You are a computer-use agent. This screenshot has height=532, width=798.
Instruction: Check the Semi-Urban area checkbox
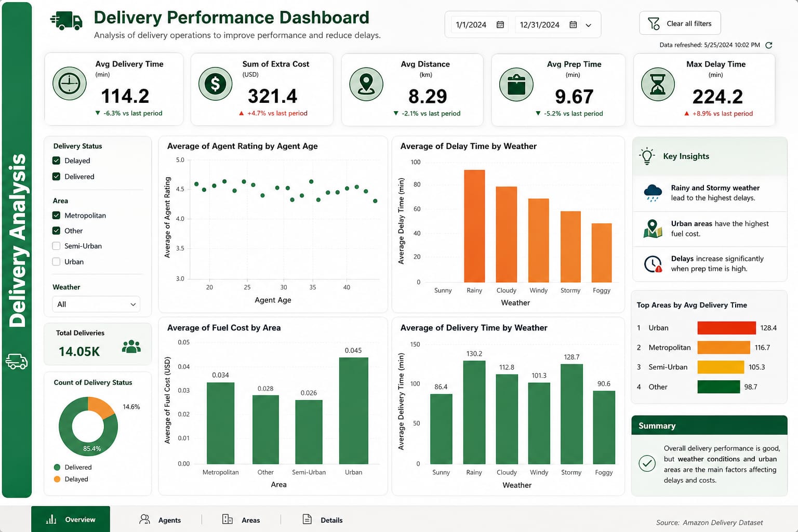pos(56,246)
